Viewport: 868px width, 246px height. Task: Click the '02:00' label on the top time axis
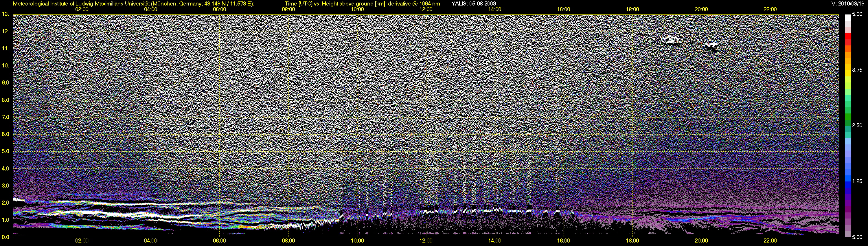[x=82, y=10]
